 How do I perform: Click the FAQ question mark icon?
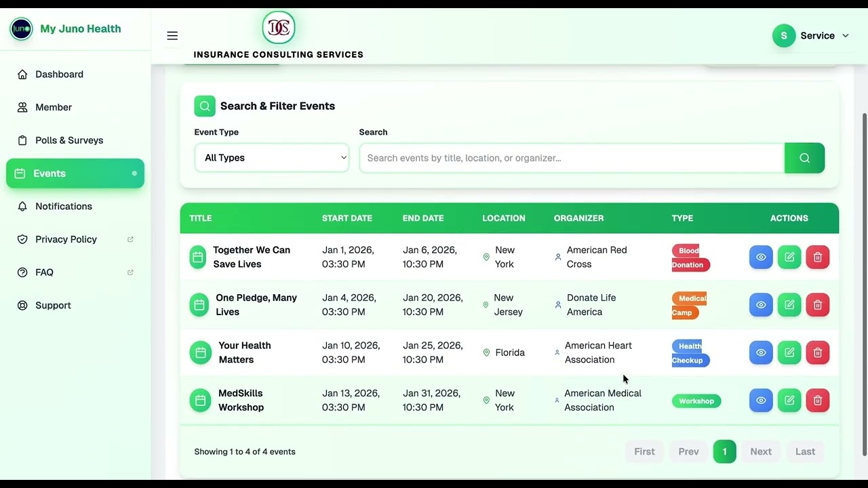[22, 272]
